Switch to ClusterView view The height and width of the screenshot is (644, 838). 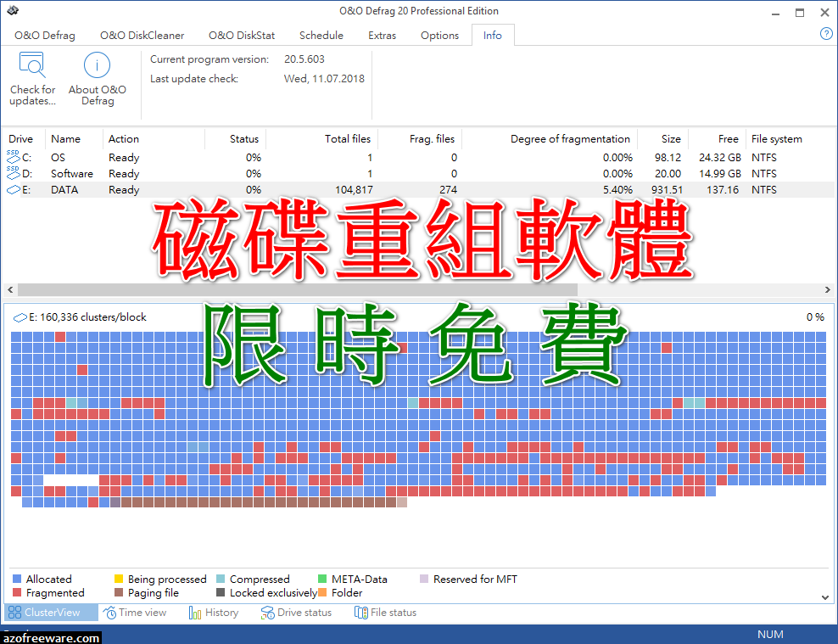click(51, 613)
